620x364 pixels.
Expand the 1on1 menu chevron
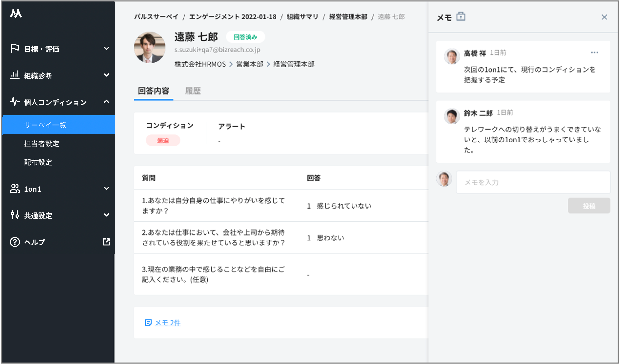click(106, 188)
